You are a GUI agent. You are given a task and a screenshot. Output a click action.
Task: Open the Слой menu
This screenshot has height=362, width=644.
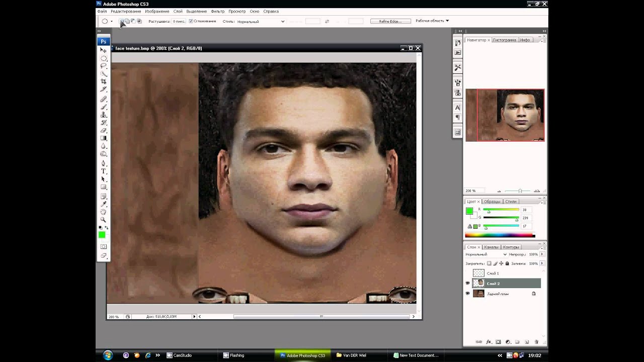pos(178,11)
